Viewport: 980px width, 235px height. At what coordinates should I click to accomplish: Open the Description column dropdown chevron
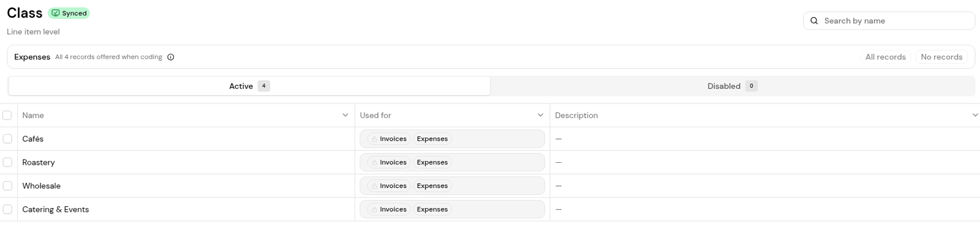click(x=975, y=115)
